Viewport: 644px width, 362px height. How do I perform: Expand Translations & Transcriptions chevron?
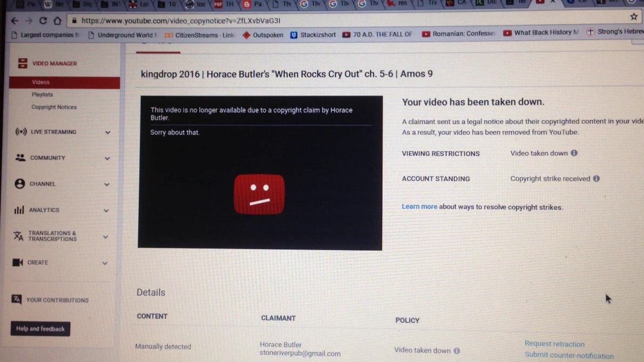105,236
